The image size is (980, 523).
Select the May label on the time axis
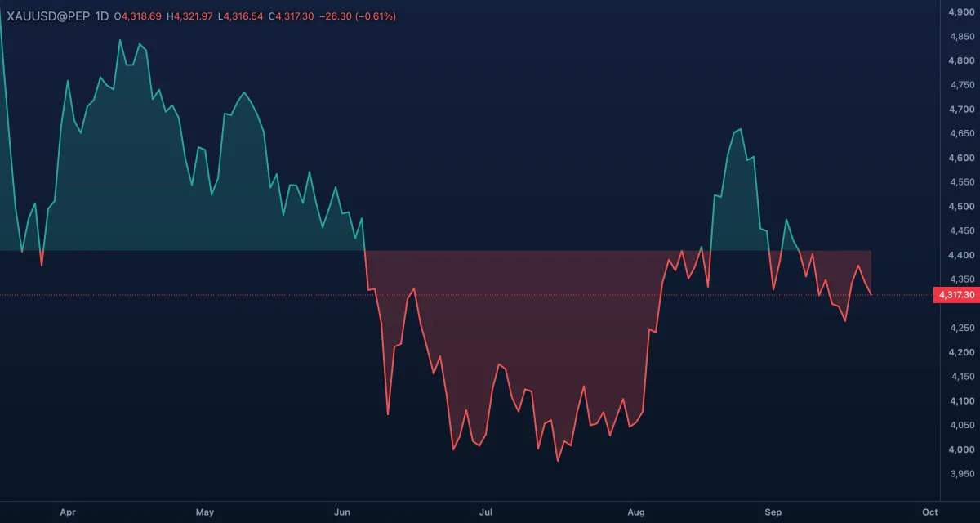coord(205,512)
